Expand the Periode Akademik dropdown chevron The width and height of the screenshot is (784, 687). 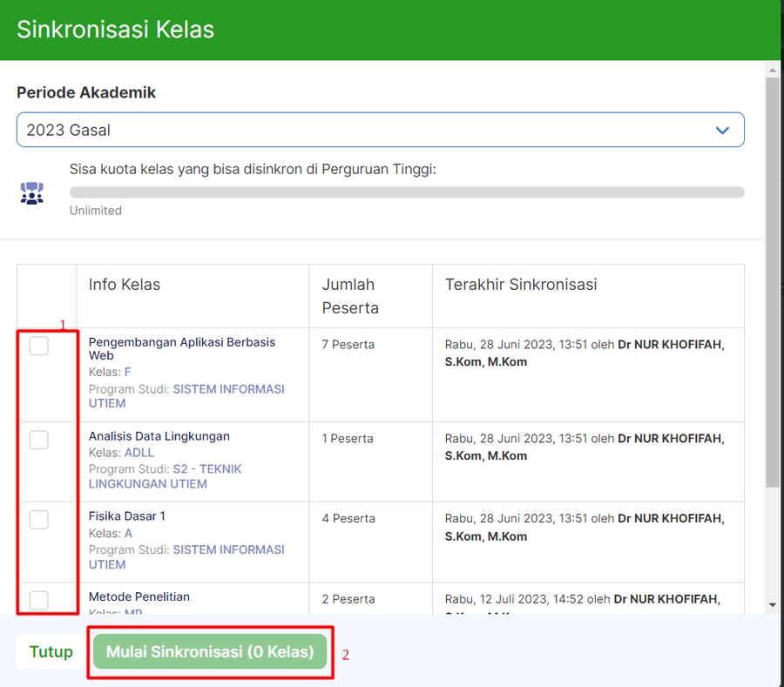point(721,131)
